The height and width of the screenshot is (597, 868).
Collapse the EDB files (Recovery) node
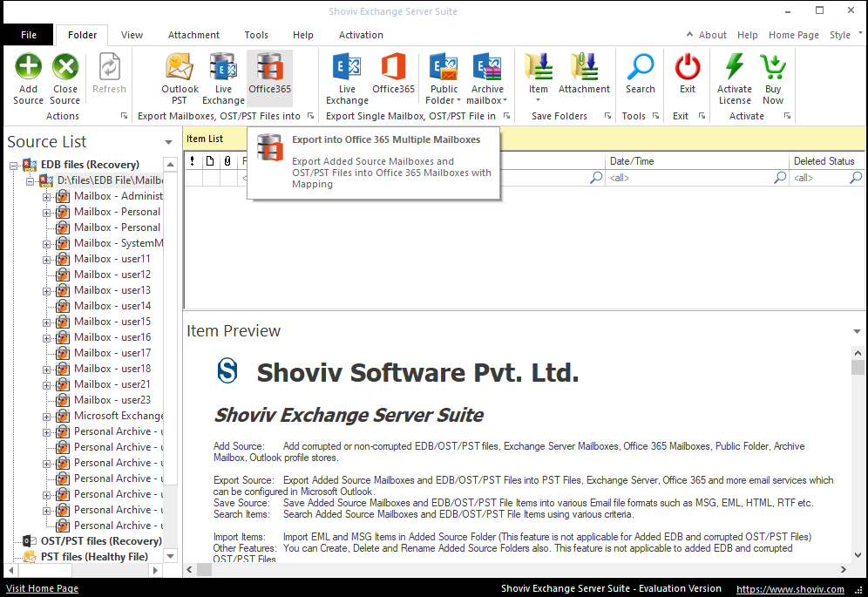(x=13, y=165)
